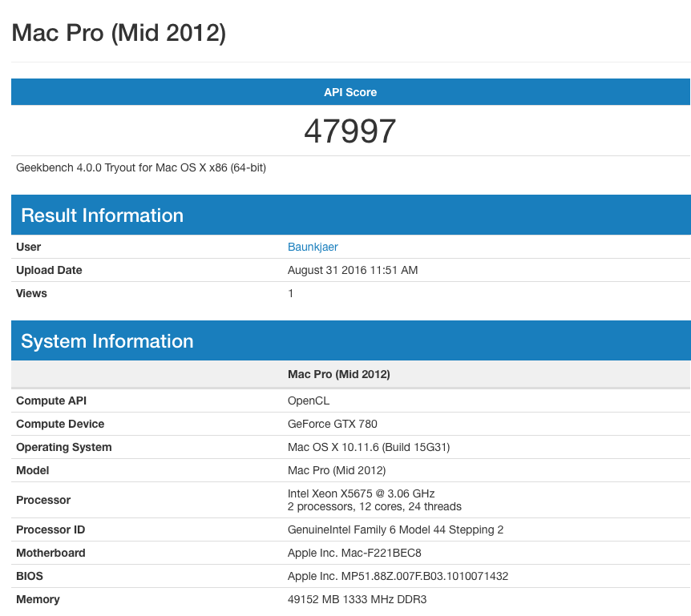Select the 2 processors, 12 cores, 24 threads text

[x=374, y=507]
